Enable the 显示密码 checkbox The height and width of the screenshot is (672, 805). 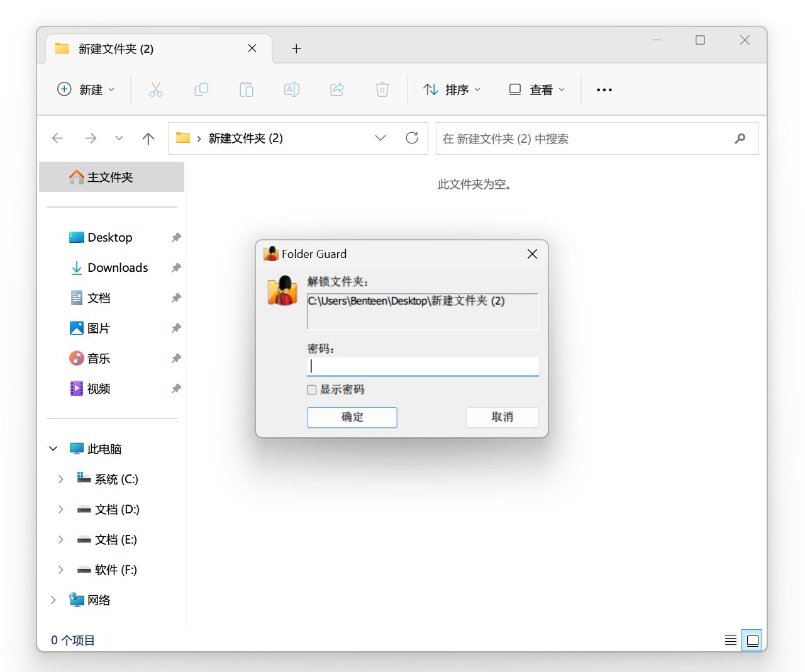coord(311,389)
